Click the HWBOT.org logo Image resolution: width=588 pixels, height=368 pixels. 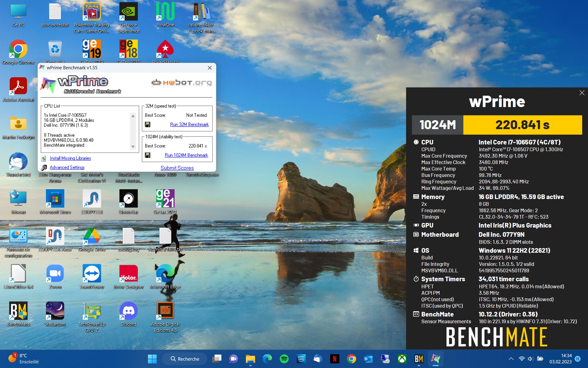(x=181, y=82)
